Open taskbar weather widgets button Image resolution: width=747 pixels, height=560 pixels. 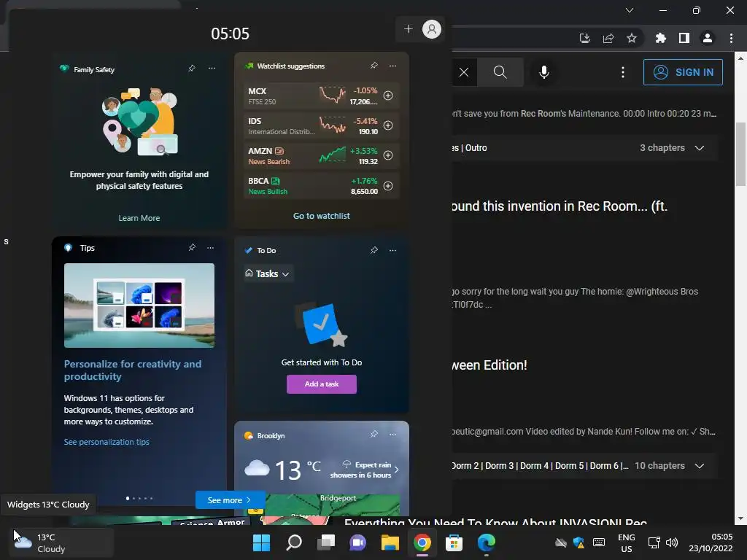[60, 542]
